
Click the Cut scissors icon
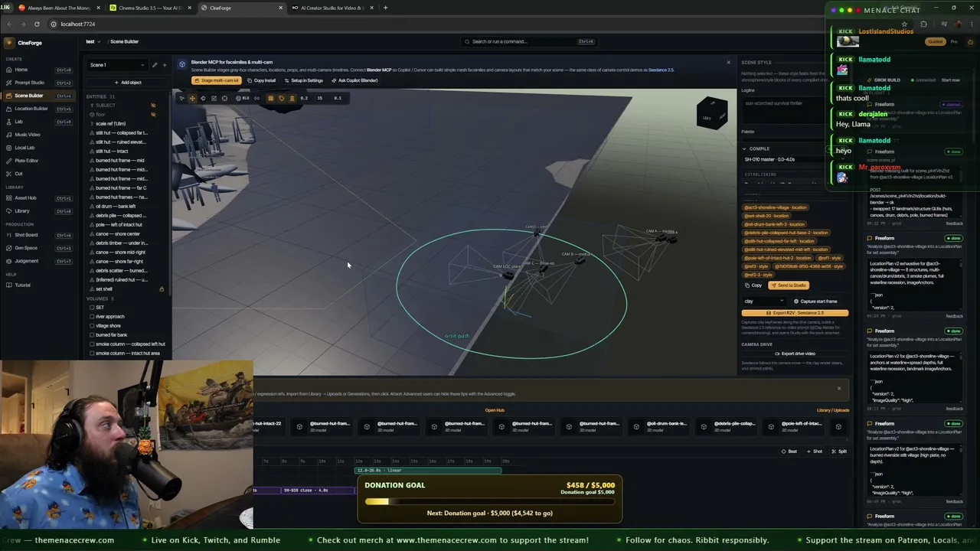pos(9,174)
